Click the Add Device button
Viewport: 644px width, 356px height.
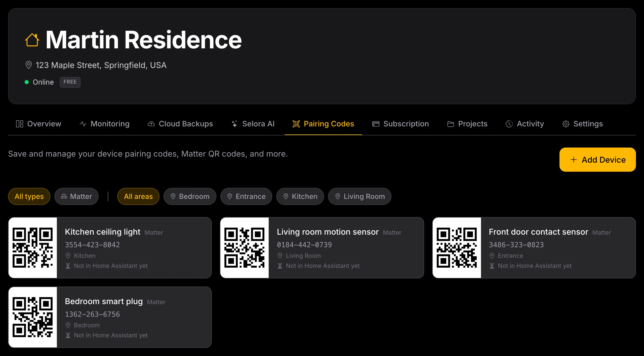point(597,160)
